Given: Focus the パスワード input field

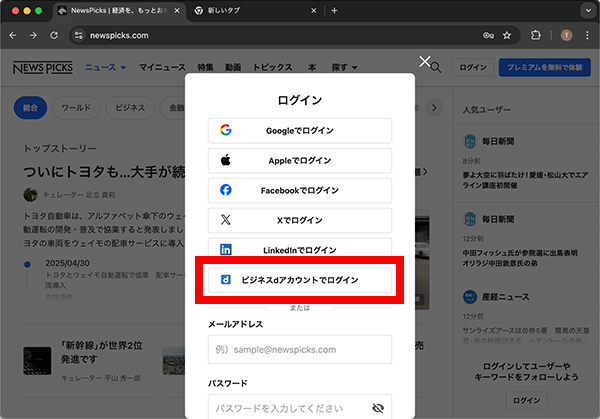Looking at the screenshot, I should 300,406.
